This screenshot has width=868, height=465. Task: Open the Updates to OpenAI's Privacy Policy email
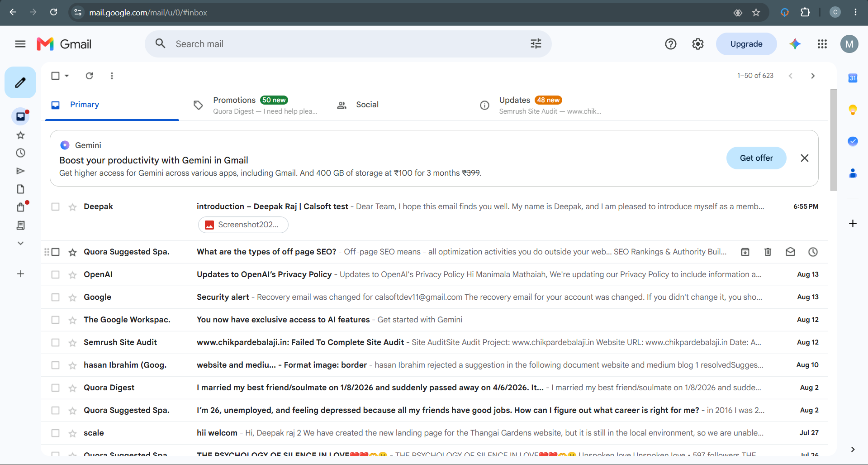click(x=434, y=274)
